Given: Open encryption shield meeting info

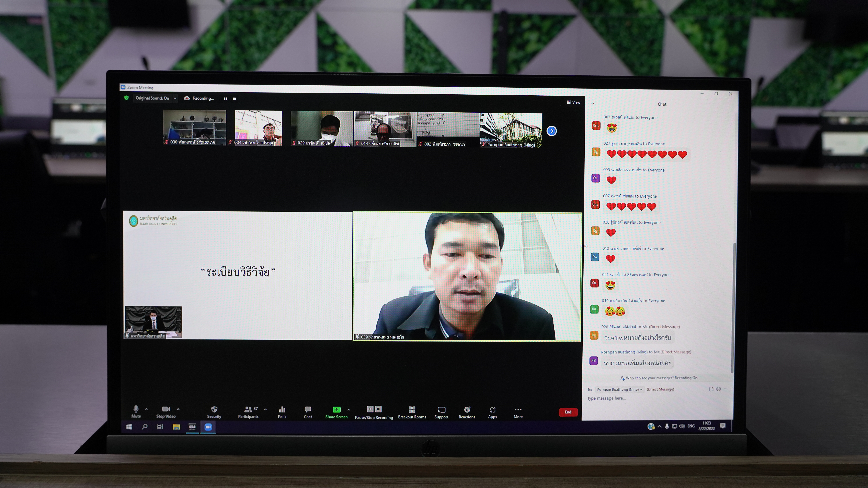Looking at the screenshot, I should tap(126, 98).
